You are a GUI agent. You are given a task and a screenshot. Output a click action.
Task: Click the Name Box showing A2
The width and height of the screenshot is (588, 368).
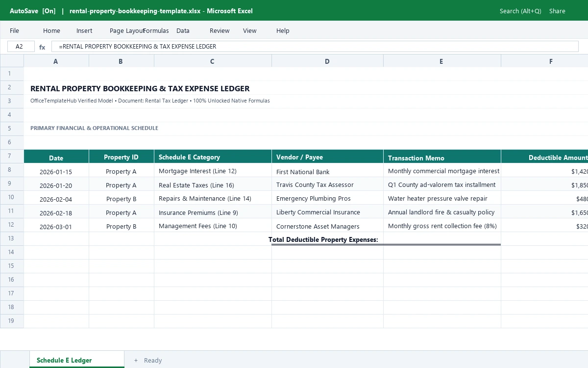21,47
